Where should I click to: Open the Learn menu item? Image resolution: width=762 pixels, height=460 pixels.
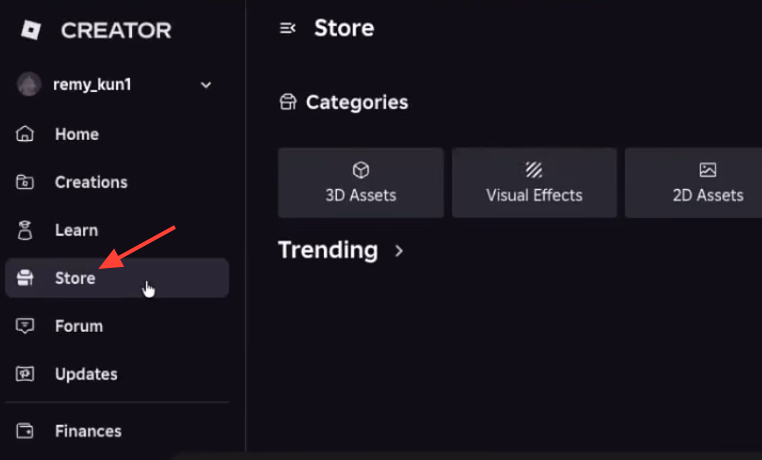117,230
